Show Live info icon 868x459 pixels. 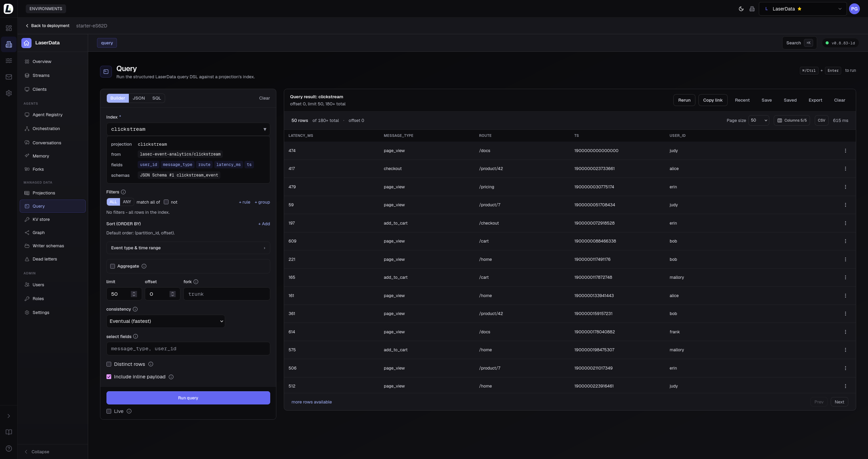coord(129,411)
